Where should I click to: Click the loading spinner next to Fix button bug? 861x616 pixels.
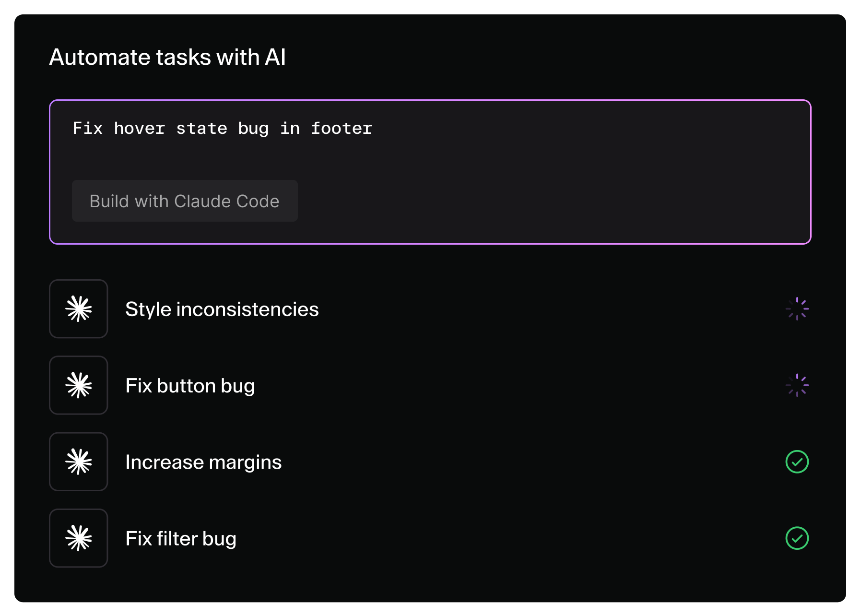[797, 384]
